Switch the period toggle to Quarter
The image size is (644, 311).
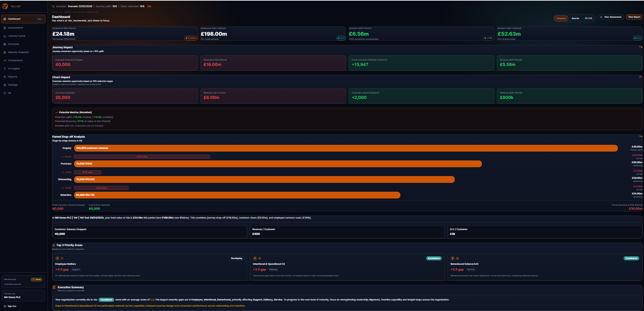coord(575,18)
